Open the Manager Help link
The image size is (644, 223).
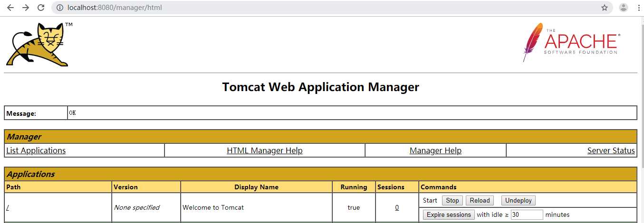pos(435,150)
